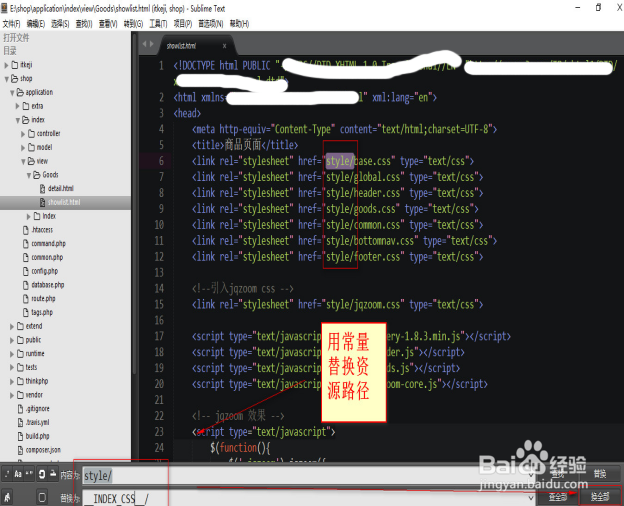Click the Goods folder icon
Screen dimensions: 624x506
click(37, 175)
